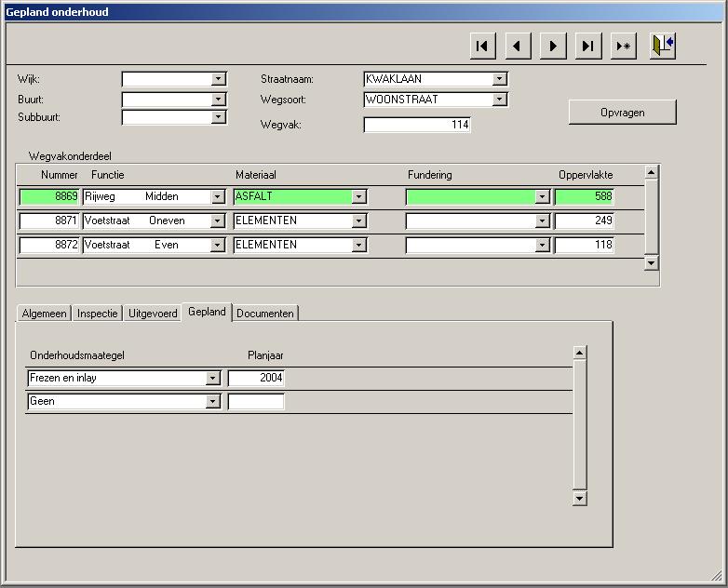The image size is (728, 588).
Task: Click the Gepland panel scroll-up arrow
Action: point(579,354)
